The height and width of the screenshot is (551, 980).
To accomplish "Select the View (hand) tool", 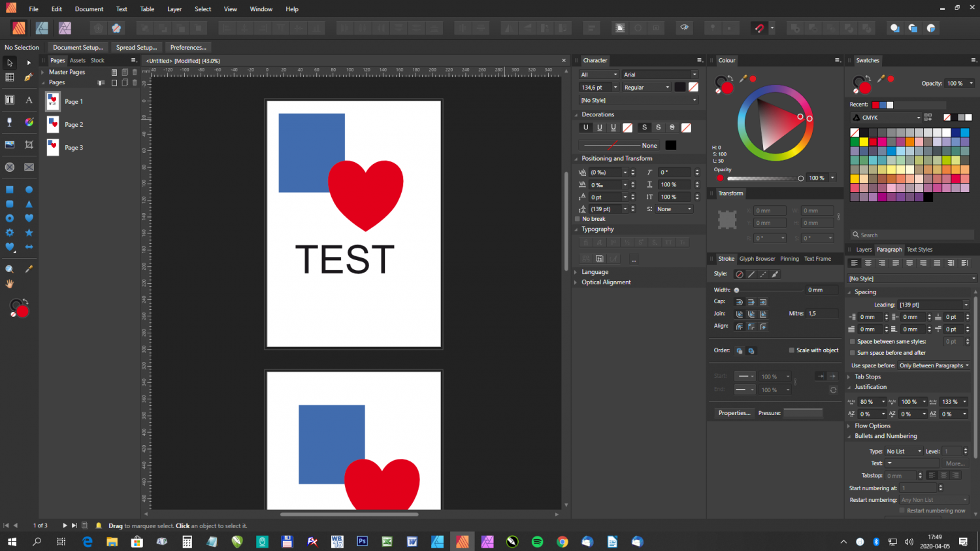I will click(x=10, y=284).
